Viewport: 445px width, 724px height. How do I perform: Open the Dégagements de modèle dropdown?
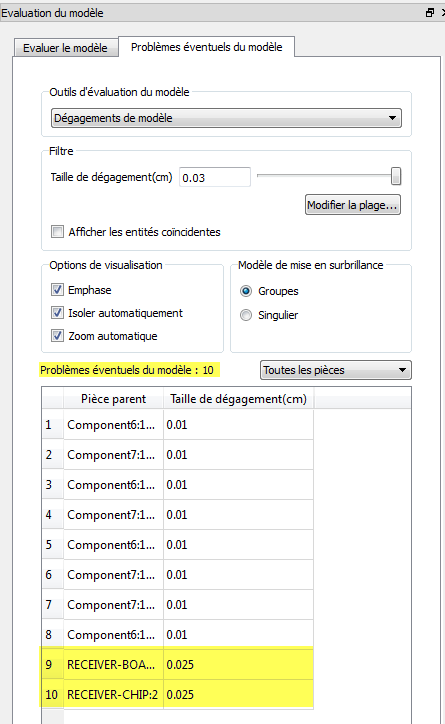226,118
